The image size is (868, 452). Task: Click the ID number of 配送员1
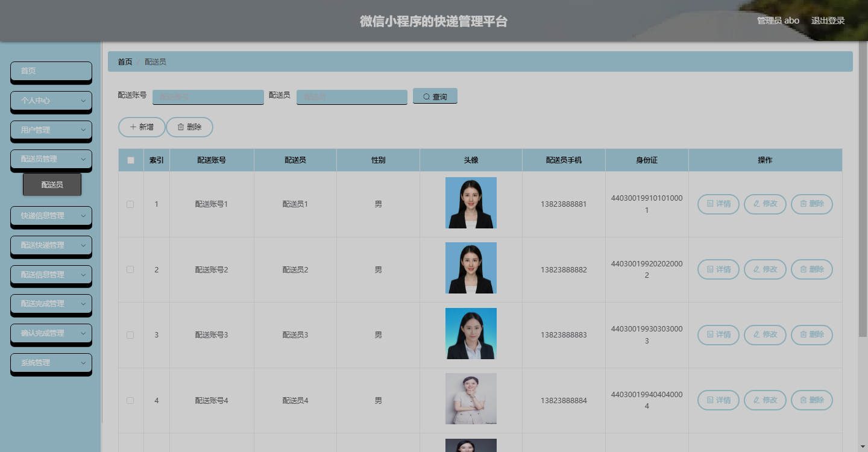tap(647, 204)
